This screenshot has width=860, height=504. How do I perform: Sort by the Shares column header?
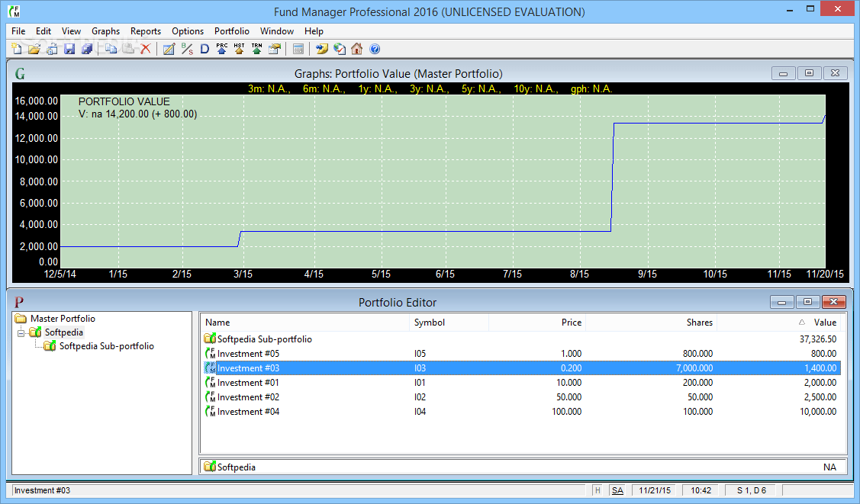point(651,323)
